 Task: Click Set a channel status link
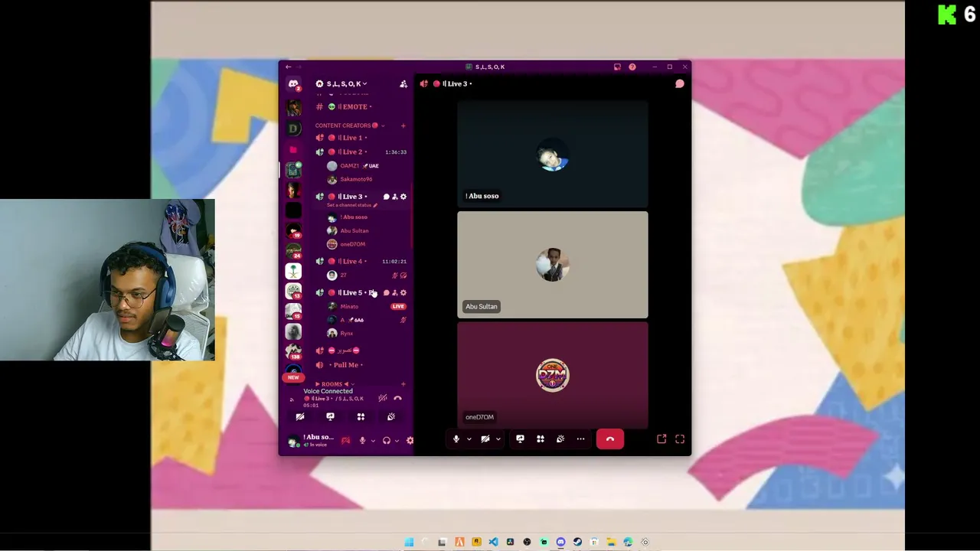[351, 205]
